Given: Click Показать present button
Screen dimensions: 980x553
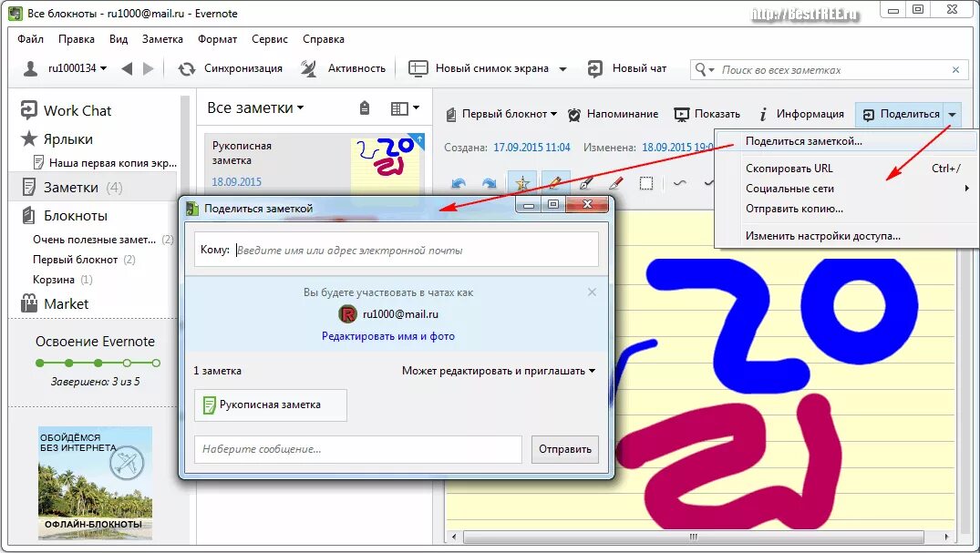Looking at the screenshot, I should coord(707,115).
